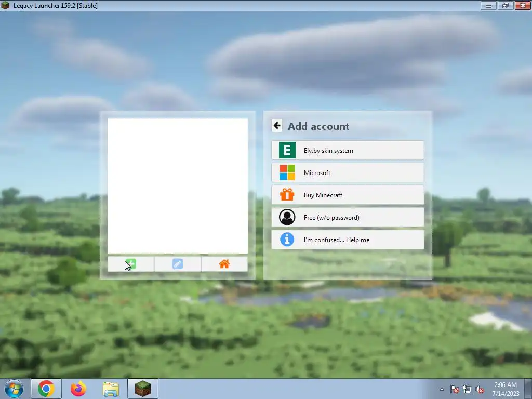532x399 pixels.
Task: Click inside the empty white accounts list
Action: pos(178,185)
